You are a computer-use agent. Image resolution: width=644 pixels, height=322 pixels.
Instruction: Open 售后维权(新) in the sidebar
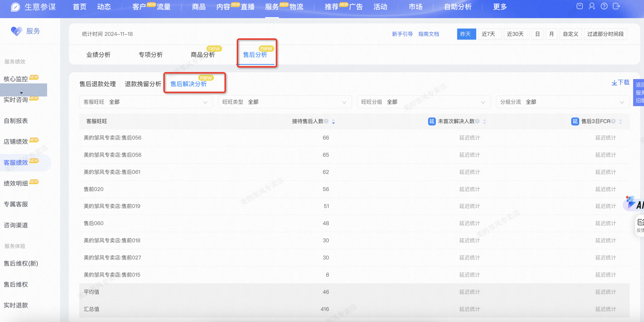(x=21, y=264)
